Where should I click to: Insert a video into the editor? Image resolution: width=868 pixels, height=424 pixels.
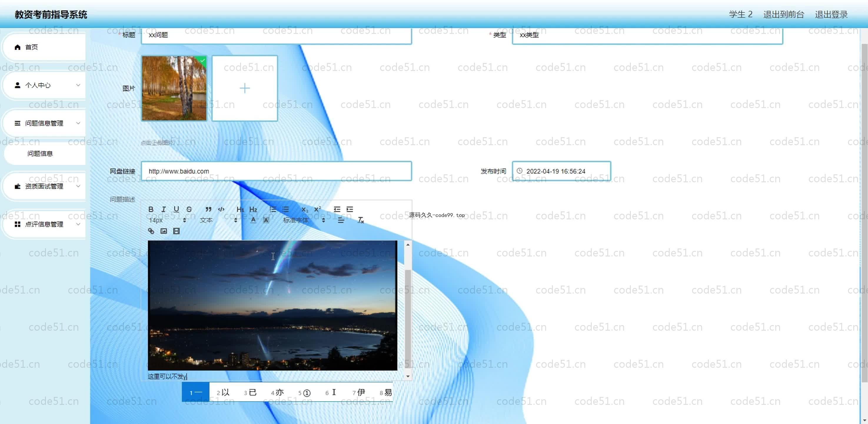pyautogui.click(x=176, y=231)
